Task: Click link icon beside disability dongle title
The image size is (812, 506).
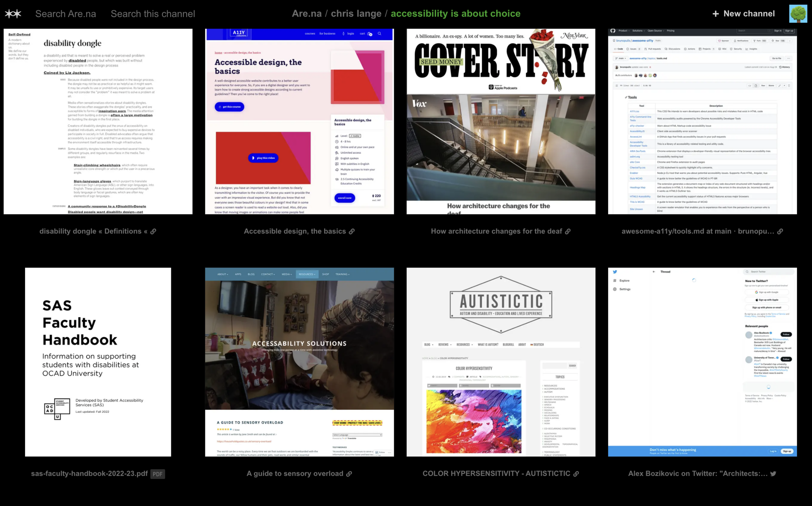Action: click(x=153, y=232)
